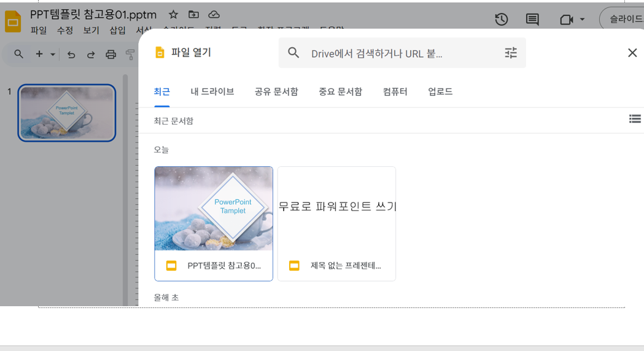
Task: Open the 무료로 파워포인트 쓰기 file thumbnail
Action: click(x=337, y=209)
